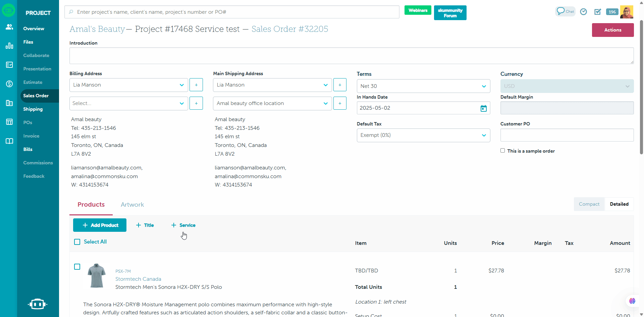Click the dollar sign icon in sidebar
The width and height of the screenshot is (644, 317).
click(x=9, y=84)
